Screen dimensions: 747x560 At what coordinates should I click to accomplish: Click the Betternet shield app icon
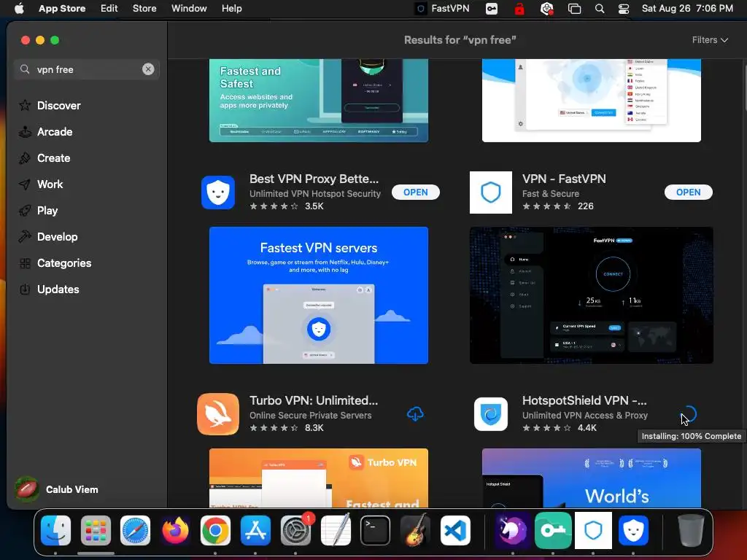217,192
